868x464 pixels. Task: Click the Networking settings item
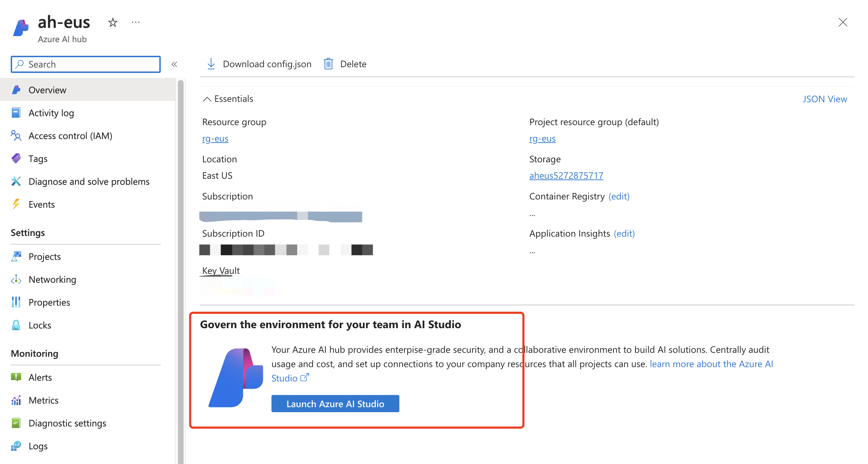tap(52, 279)
